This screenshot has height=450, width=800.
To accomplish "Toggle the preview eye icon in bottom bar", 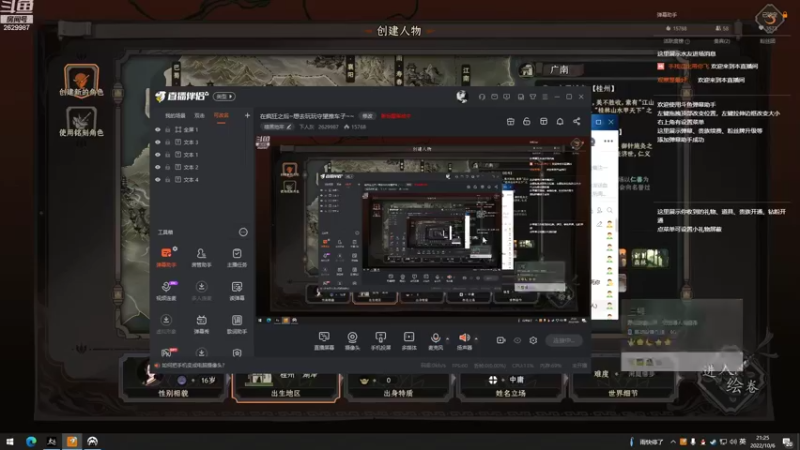I will point(517,340).
